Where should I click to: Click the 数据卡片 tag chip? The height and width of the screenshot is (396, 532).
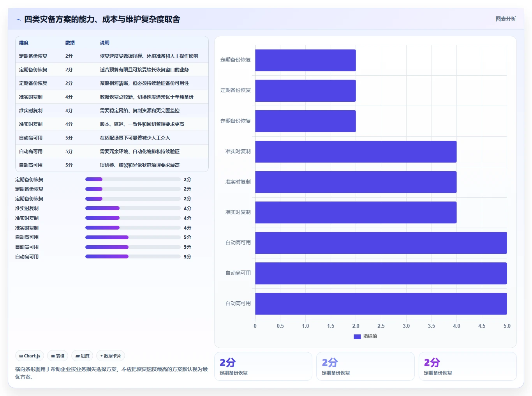[111, 356]
